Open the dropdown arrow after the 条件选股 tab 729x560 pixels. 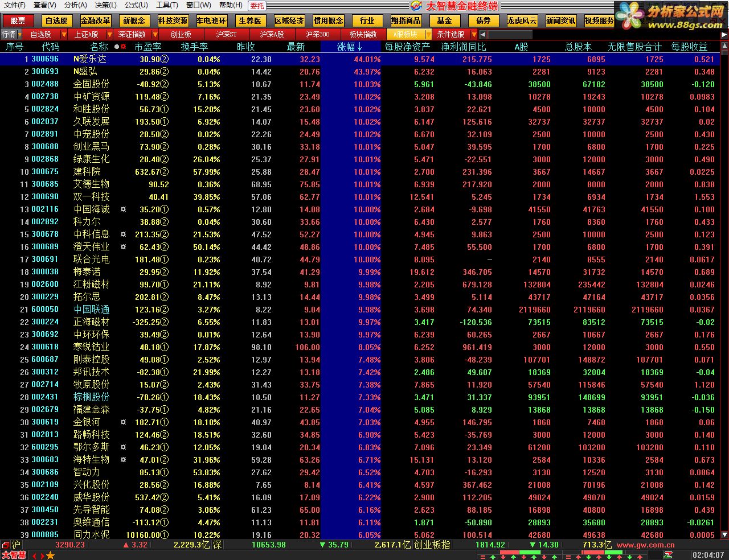pos(473,35)
